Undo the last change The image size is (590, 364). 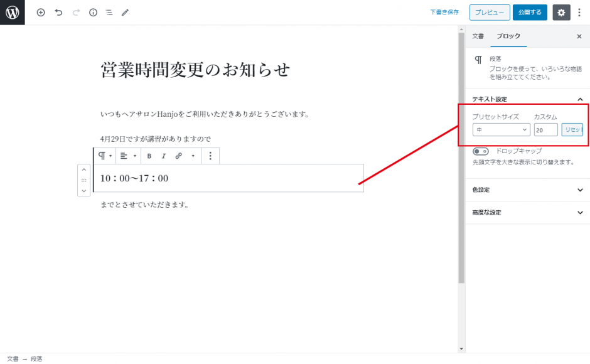pyautogui.click(x=58, y=13)
